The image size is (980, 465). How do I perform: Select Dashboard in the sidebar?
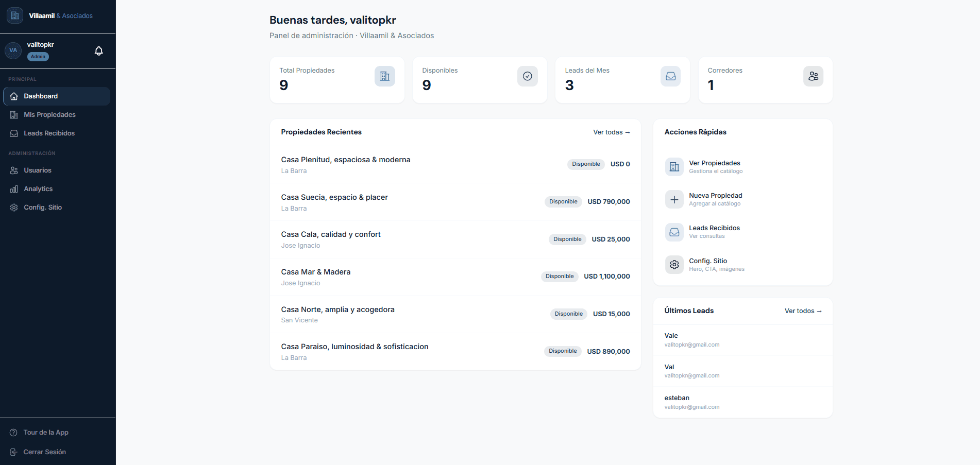pyautogui.click(x=57, y=96)
